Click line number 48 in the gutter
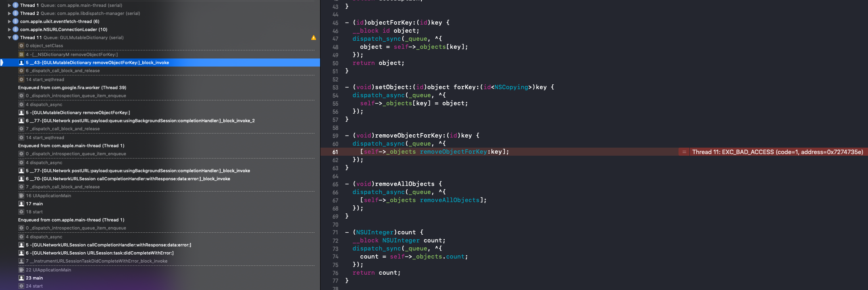The image size is (868, 290). [x=335, y=47]
